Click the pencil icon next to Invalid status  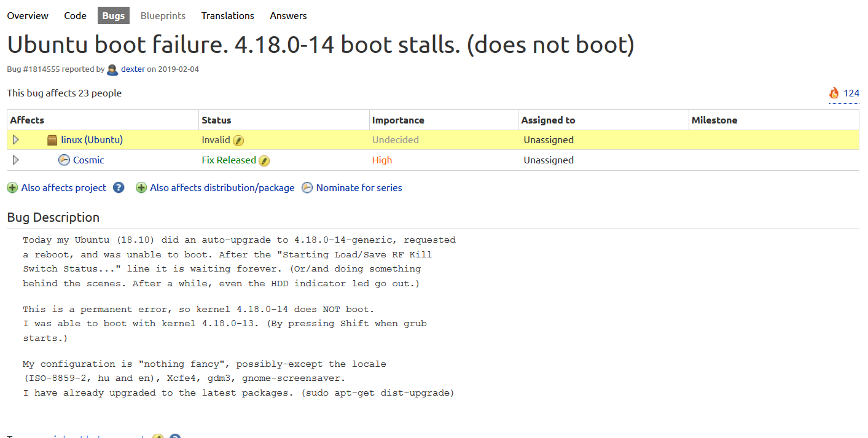238,141
